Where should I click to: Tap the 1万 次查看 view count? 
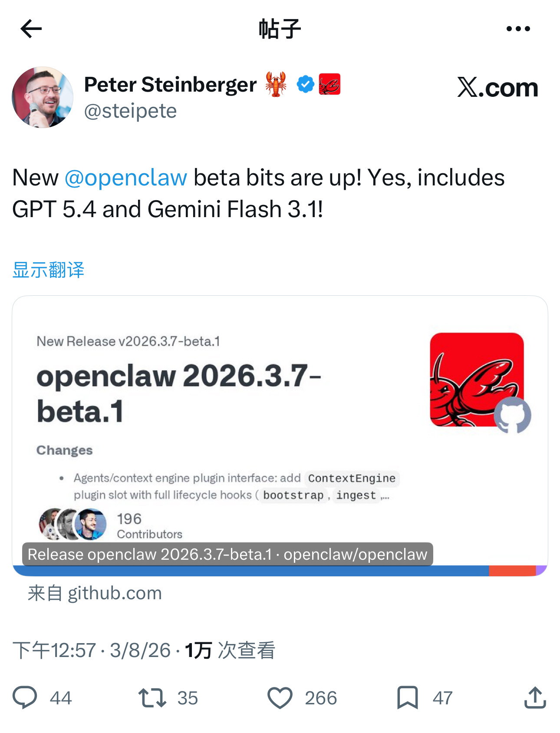(x=230, y=650)
